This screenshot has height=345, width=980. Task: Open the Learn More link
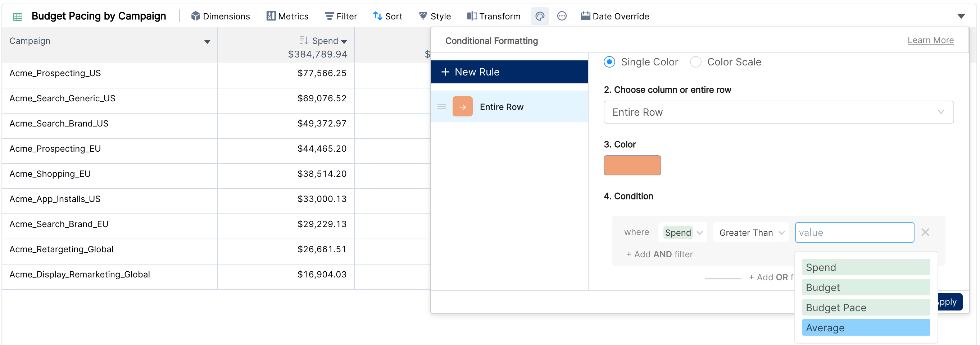tap(930, 40)
